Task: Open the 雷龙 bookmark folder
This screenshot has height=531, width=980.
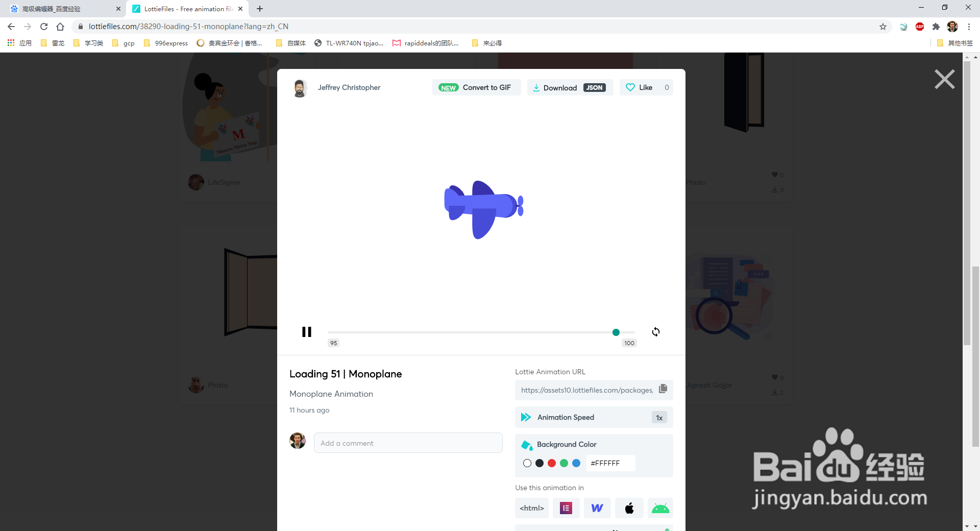Action: pos(53,43)
